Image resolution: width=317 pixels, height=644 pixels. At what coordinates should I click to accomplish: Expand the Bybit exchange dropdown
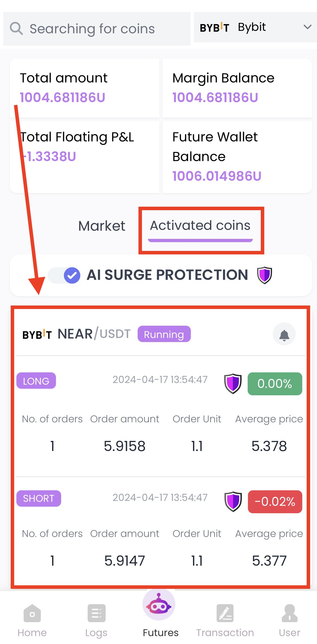point(255,27)
